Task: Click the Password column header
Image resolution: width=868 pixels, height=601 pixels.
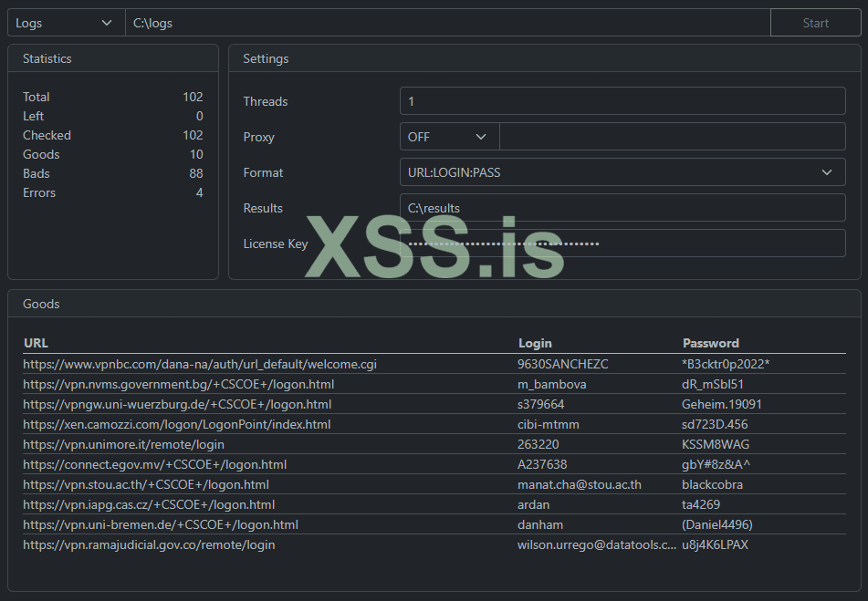Action: pos(710,343)
